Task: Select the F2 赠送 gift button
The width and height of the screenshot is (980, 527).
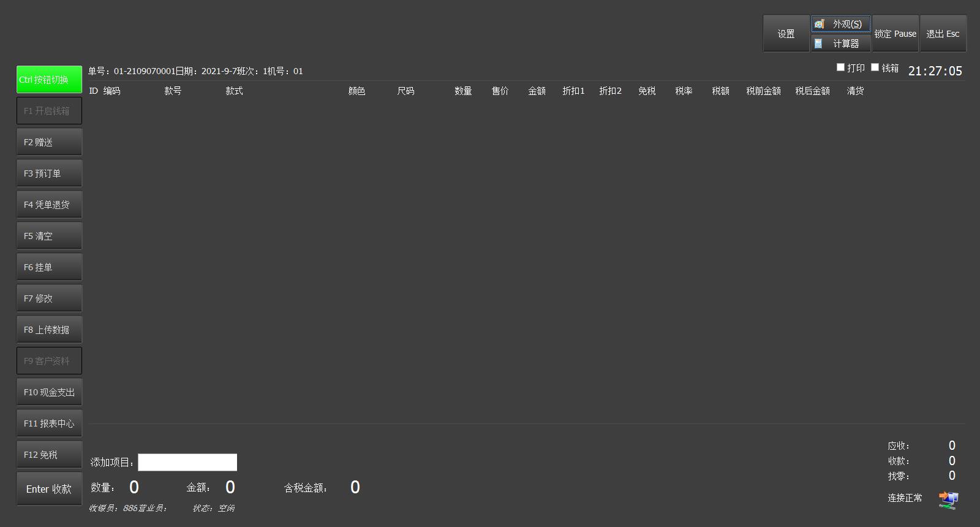Action: pyautogui.click(x=49, y=142)
